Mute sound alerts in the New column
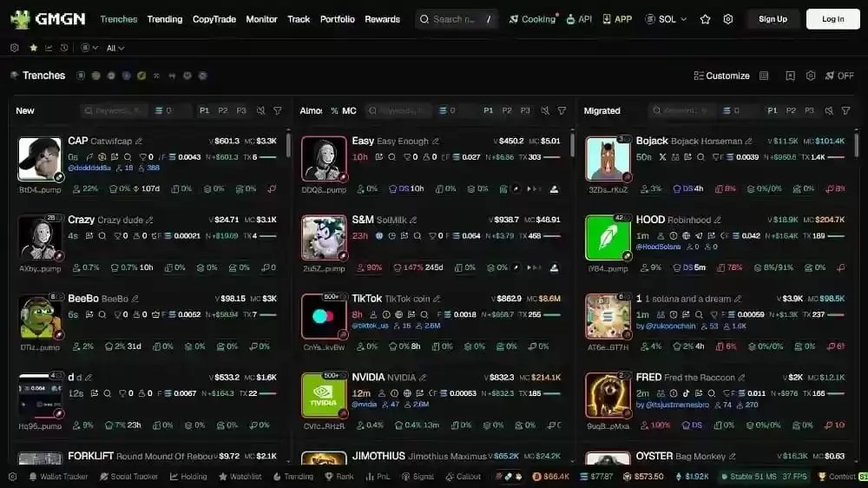Viewport: 868px width, 488px height. coord(260,110)
